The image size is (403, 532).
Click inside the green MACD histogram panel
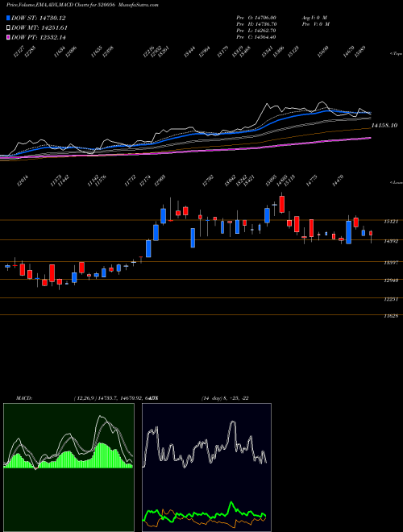click(x=69, y=468)
